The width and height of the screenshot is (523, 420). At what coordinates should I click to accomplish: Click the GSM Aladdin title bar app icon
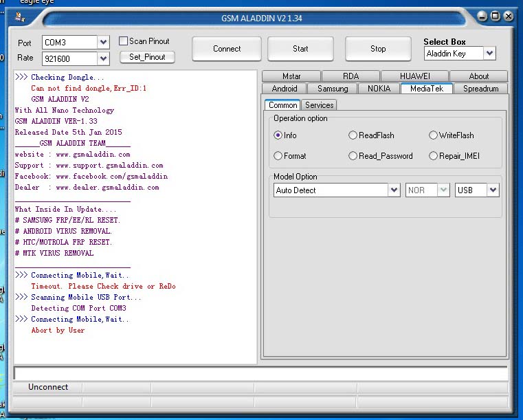coord(20,17)
